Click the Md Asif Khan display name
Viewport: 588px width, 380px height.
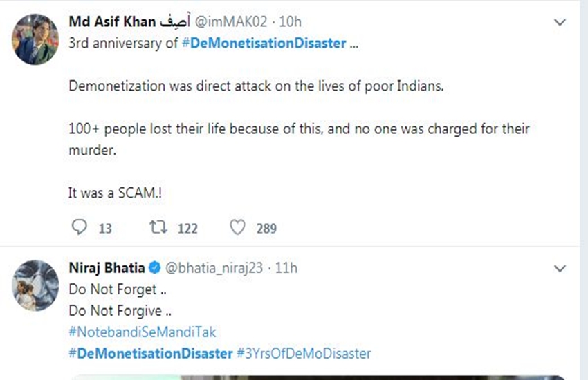[112, 23]
